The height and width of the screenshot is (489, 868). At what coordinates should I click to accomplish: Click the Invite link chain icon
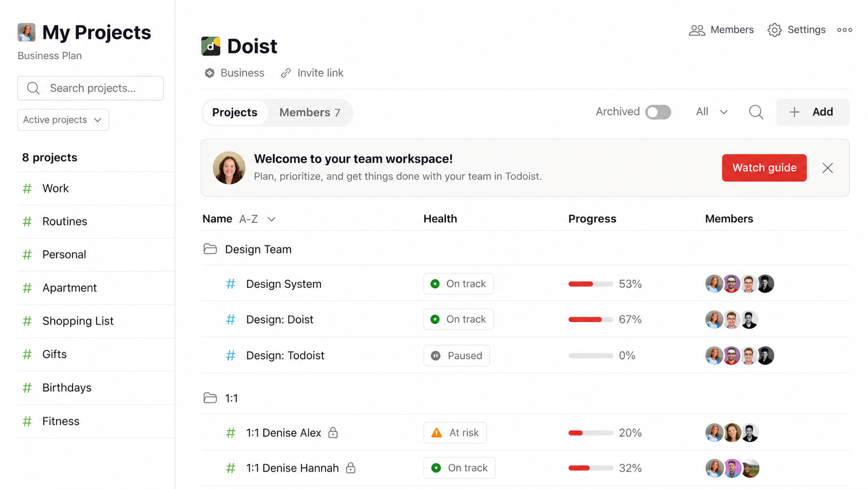coord(286,73)
